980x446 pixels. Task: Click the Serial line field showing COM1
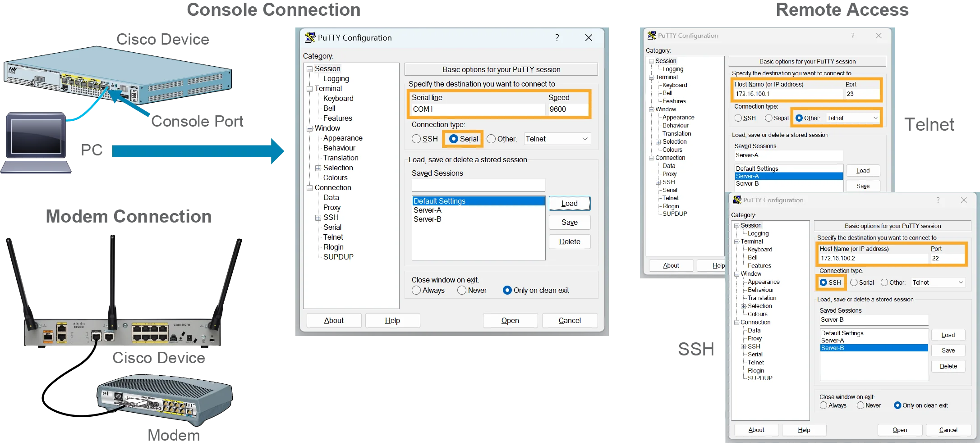(478, 109)
